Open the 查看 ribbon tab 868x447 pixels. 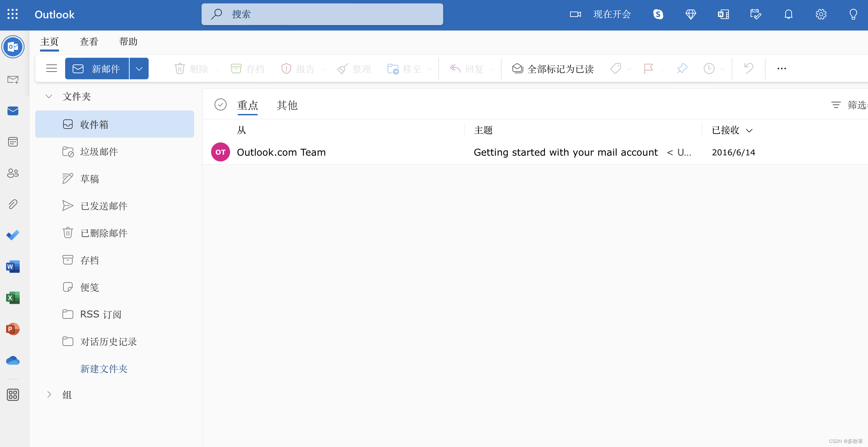pyautogui.click(x=89, y=42)
